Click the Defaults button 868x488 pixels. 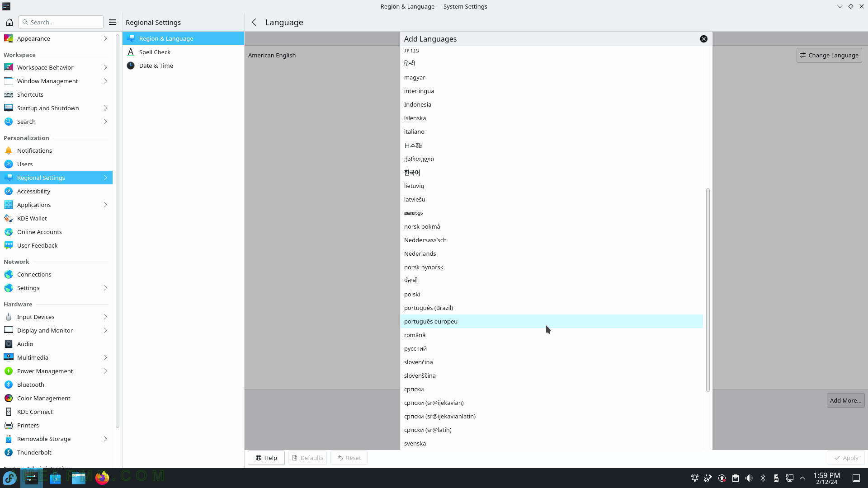308,458
